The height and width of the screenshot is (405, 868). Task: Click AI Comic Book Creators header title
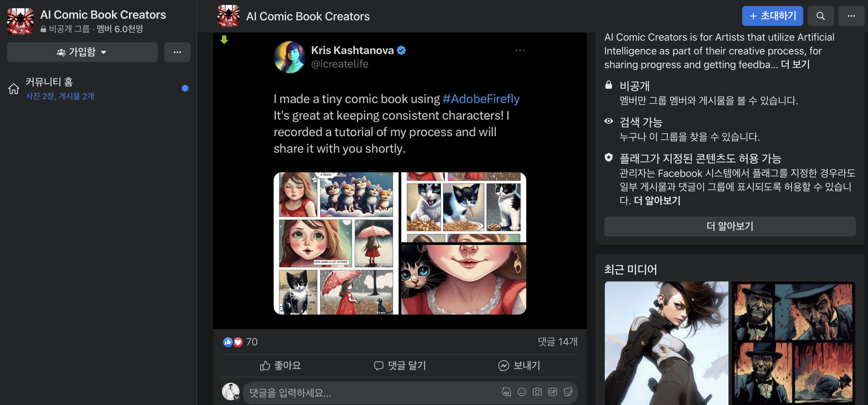click(308, 16)
